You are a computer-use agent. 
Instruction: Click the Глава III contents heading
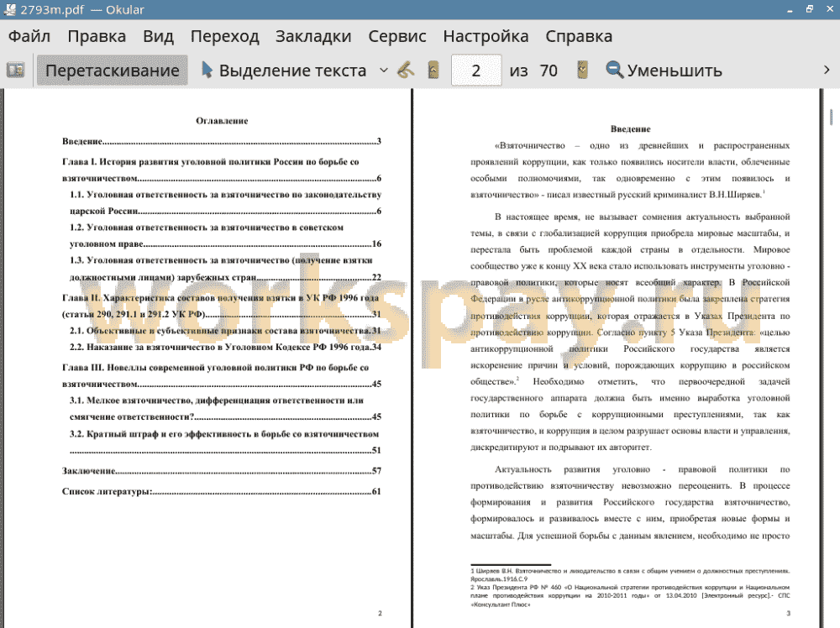222,376
